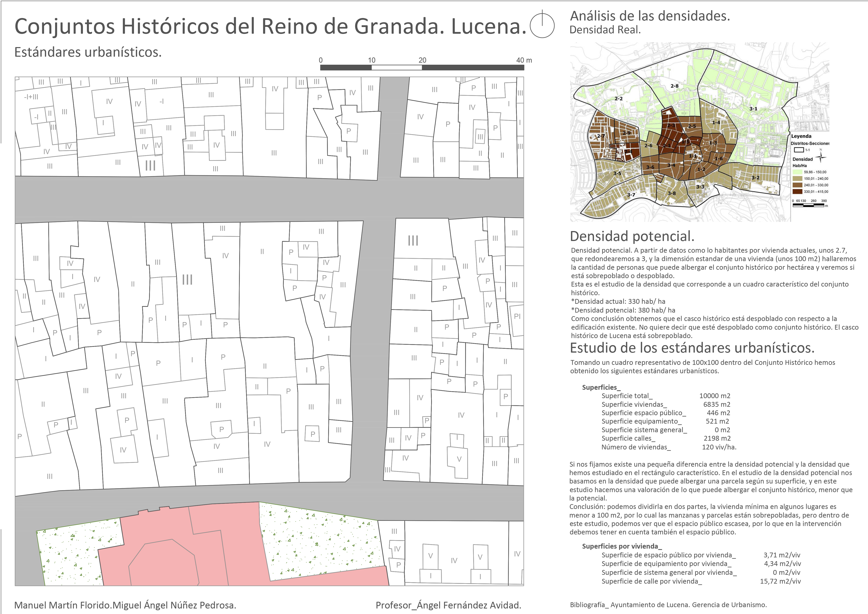868x614 pixels.
Task: Click the 'Superficie sistema general_' row label
Action: pos(644,430)
